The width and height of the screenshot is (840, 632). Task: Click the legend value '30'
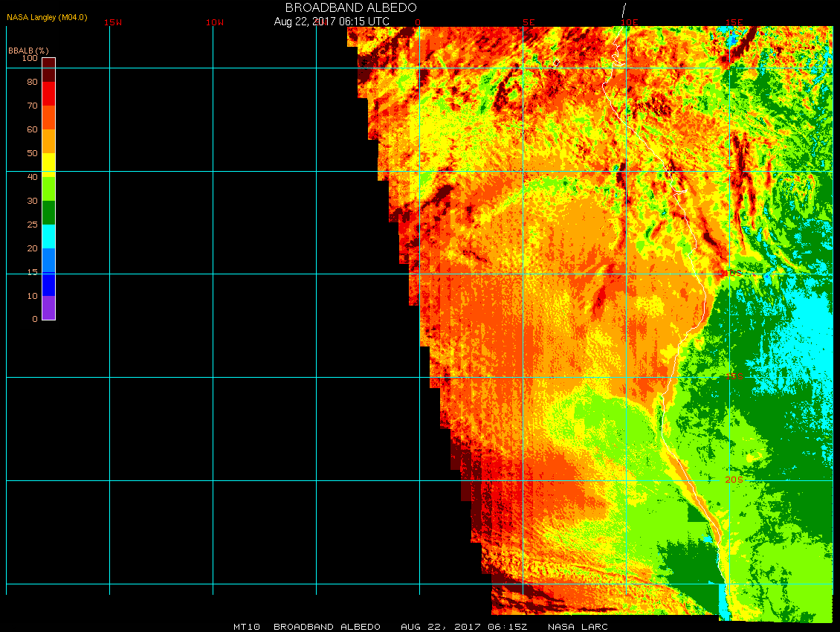point(33,201)
